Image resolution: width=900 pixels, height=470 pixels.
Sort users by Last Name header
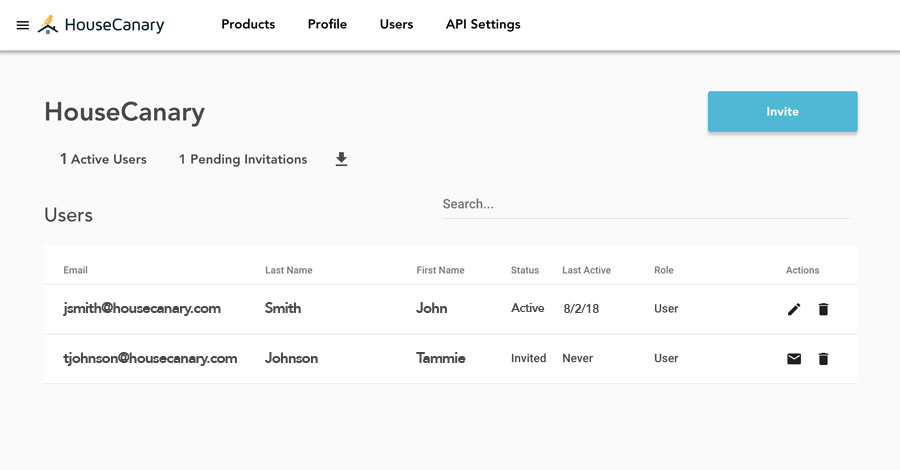(289, 270)
